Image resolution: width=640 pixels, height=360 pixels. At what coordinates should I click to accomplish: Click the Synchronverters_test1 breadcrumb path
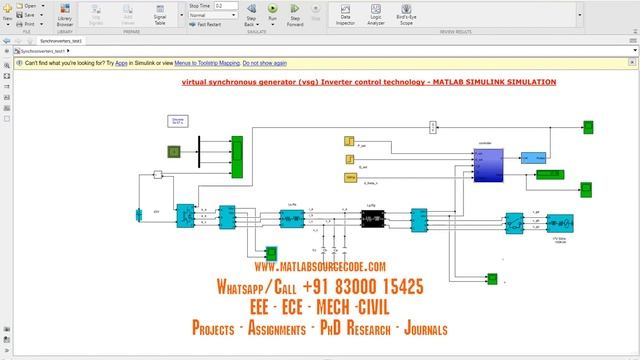(x=43, y=51)
